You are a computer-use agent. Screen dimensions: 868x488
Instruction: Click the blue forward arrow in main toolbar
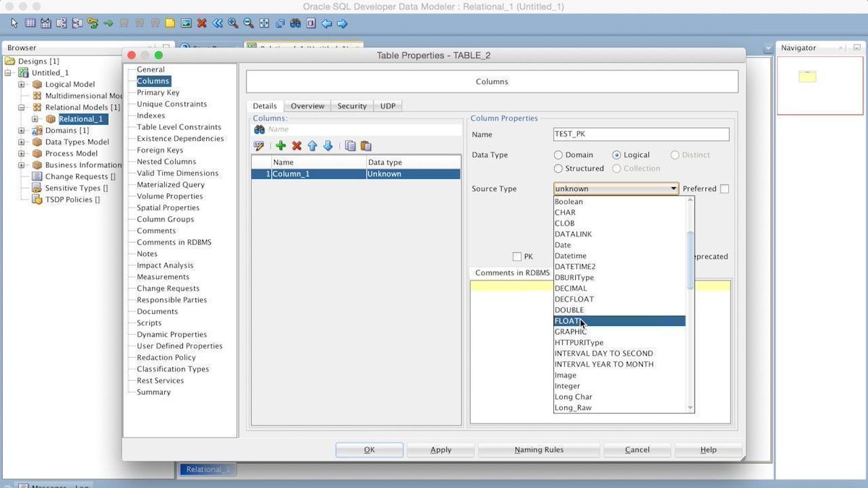tap(342, 23)
